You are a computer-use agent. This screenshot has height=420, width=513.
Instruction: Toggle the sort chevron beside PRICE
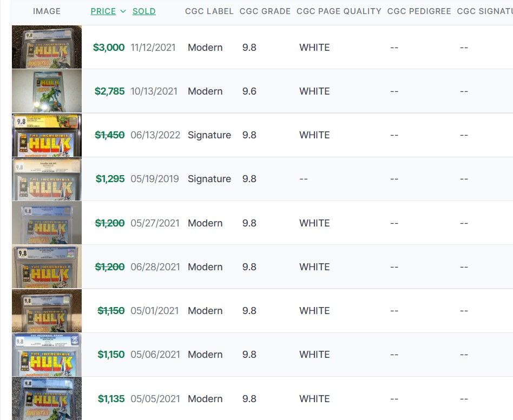(x=123, y=11)
